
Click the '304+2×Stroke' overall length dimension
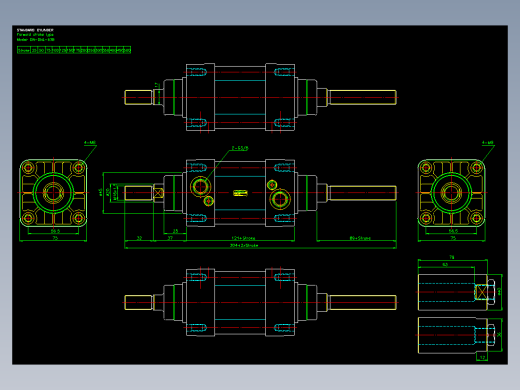click(244, 245)
